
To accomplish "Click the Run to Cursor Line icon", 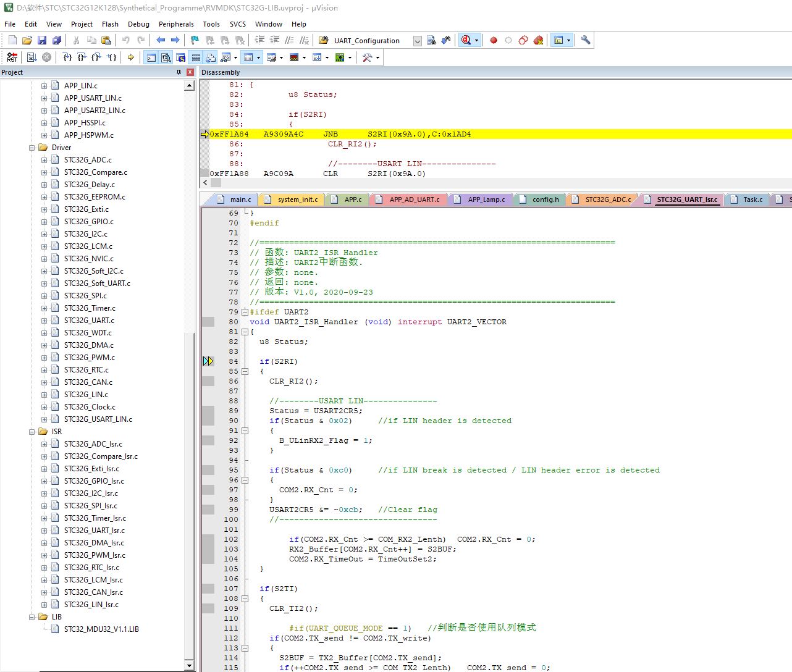I will [111, 57].
